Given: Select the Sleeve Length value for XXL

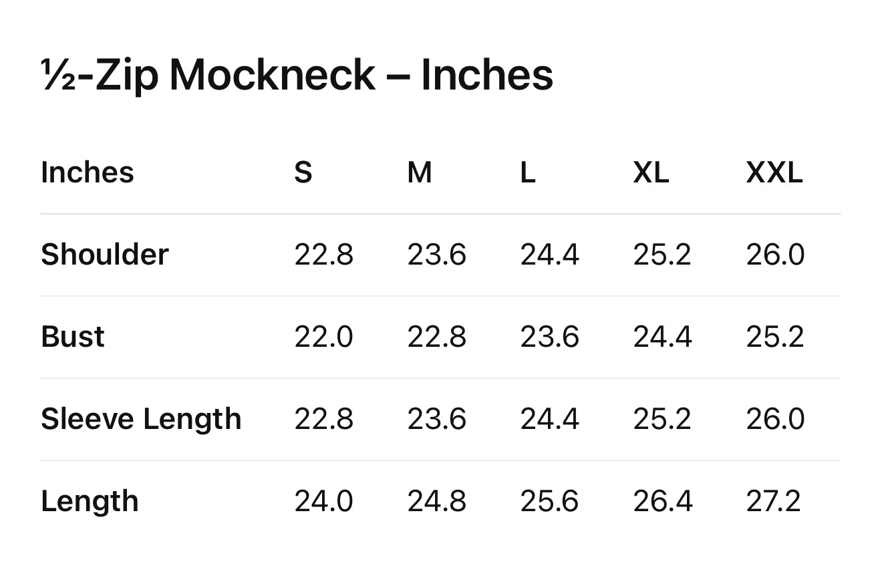Looking at the screenshot, I should 775,419.
